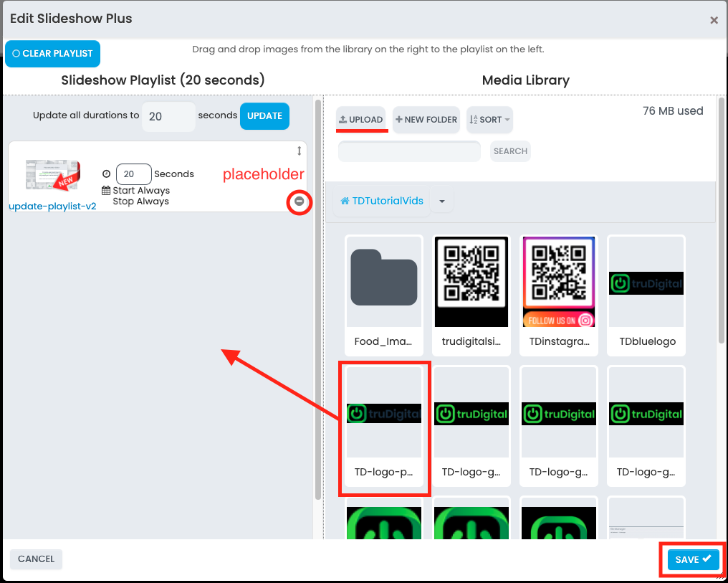
Task: Select update-playlist-v2 slide thumbnail
Action: click(52, 175)
